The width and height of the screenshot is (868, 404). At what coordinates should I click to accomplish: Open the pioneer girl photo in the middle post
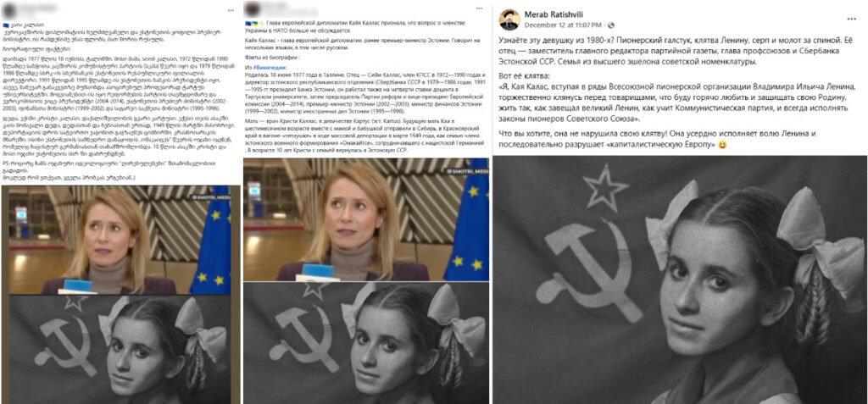click(x=366, y=342)
